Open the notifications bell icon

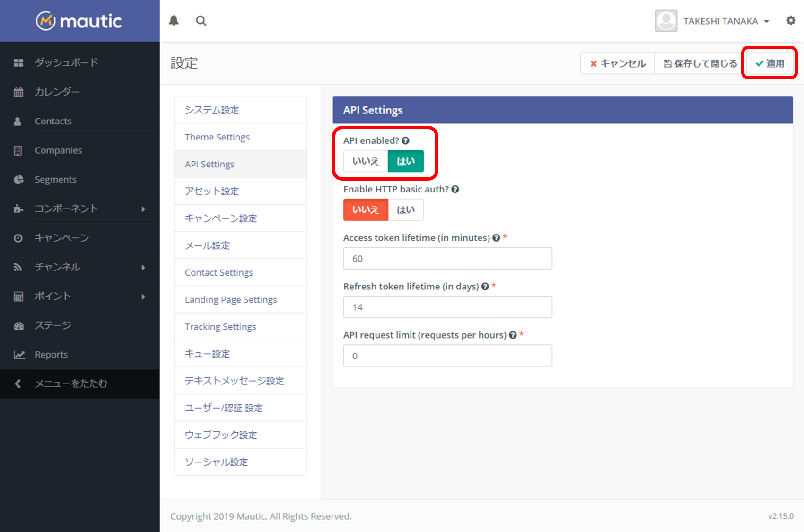pos(174,21)
